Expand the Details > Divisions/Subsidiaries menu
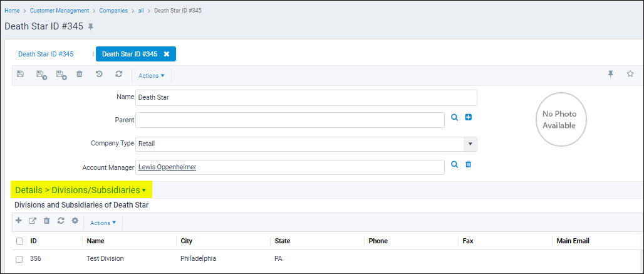Screen dimensions: 644x274 point(81,190)
